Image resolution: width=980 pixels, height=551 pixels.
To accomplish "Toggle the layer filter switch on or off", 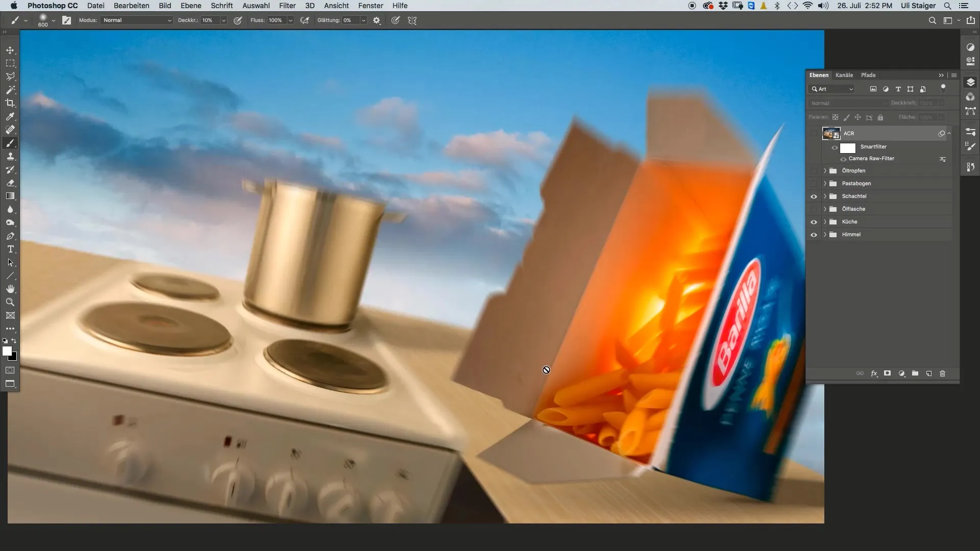I will [x=943, y=88].
